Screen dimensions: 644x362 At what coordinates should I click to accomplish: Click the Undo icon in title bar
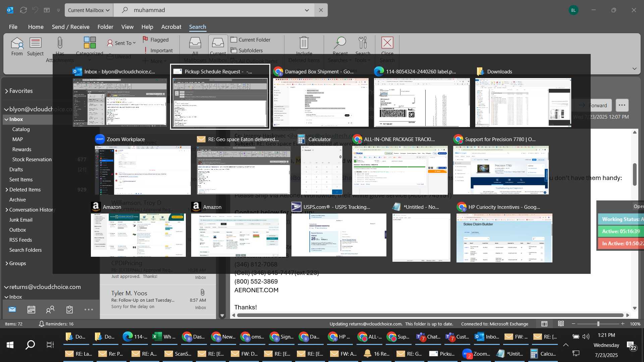[35, 10]
